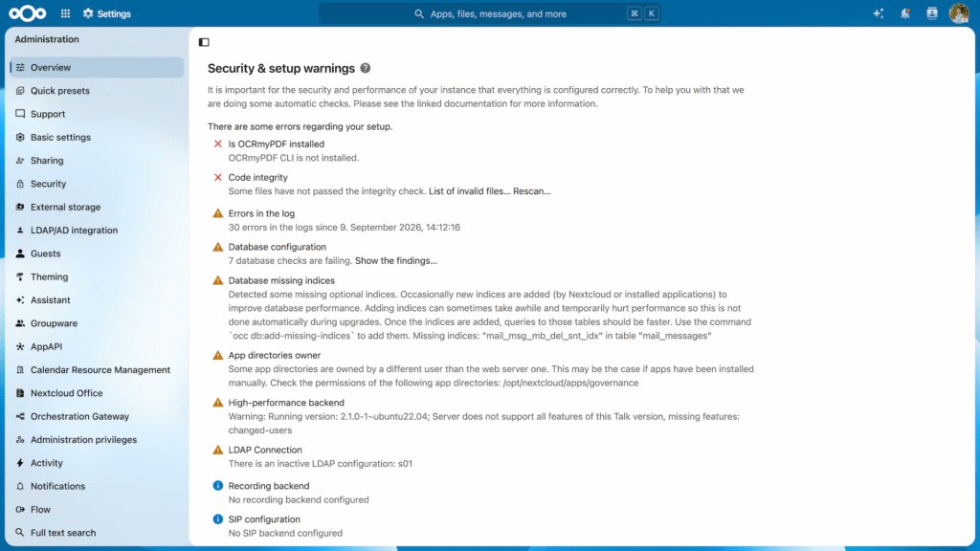The width and height of the screenshot is (980, 551).
Task: Select Overview in the sidebar
Action: tap(97, 68)
